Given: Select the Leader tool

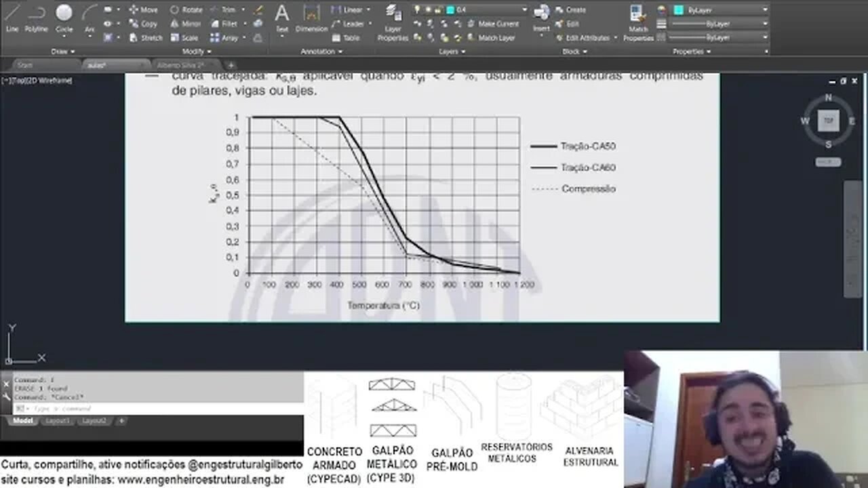Looking at the screenshot, I should (347, 24).
